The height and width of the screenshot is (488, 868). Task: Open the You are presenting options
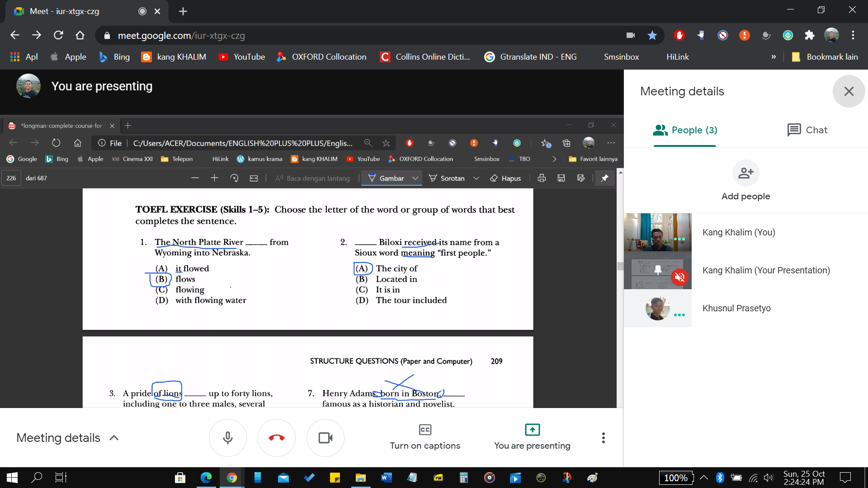pyautogui.click(x=532, y=437)
